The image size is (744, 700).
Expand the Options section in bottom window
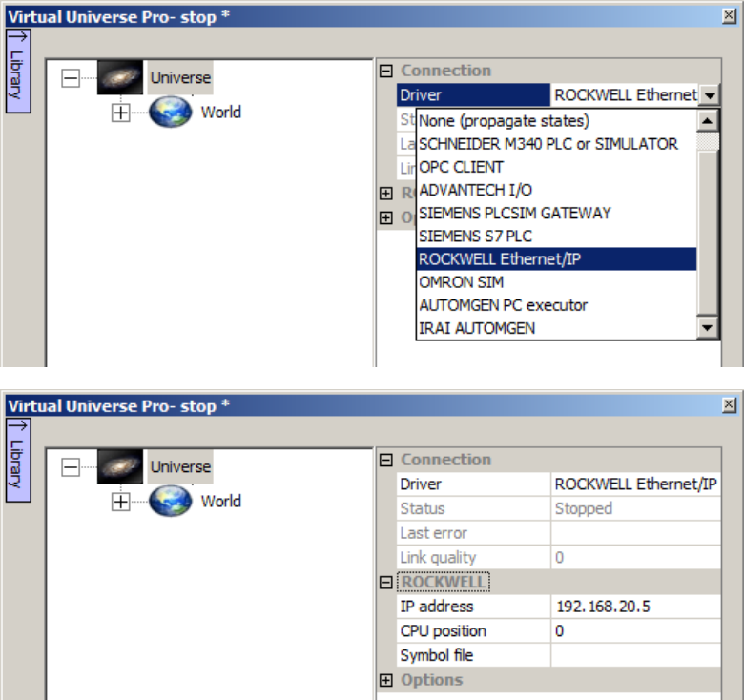[x=386, y=680]
